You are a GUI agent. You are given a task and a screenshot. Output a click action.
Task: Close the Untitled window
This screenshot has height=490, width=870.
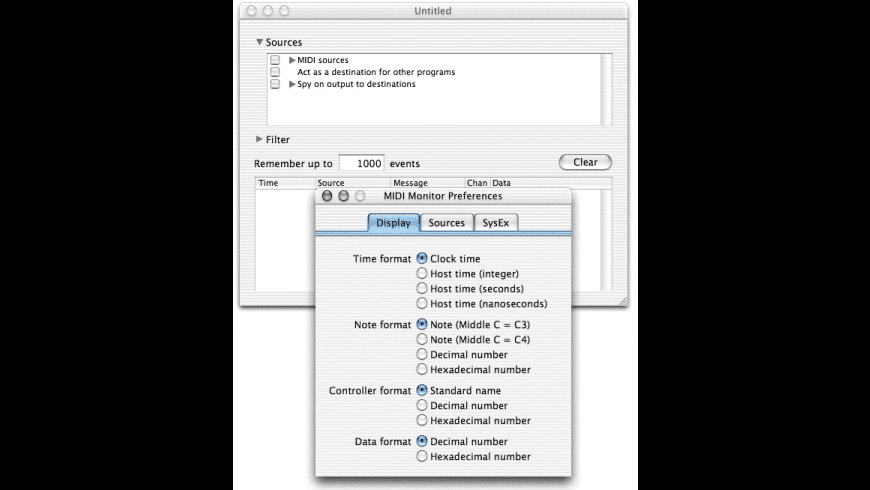click(251, 11)
